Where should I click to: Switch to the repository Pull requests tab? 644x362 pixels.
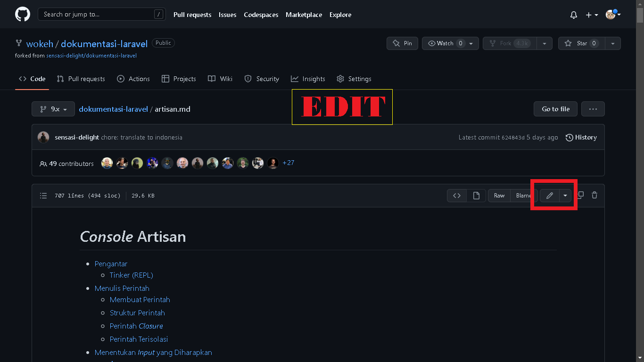coord(81,79)
